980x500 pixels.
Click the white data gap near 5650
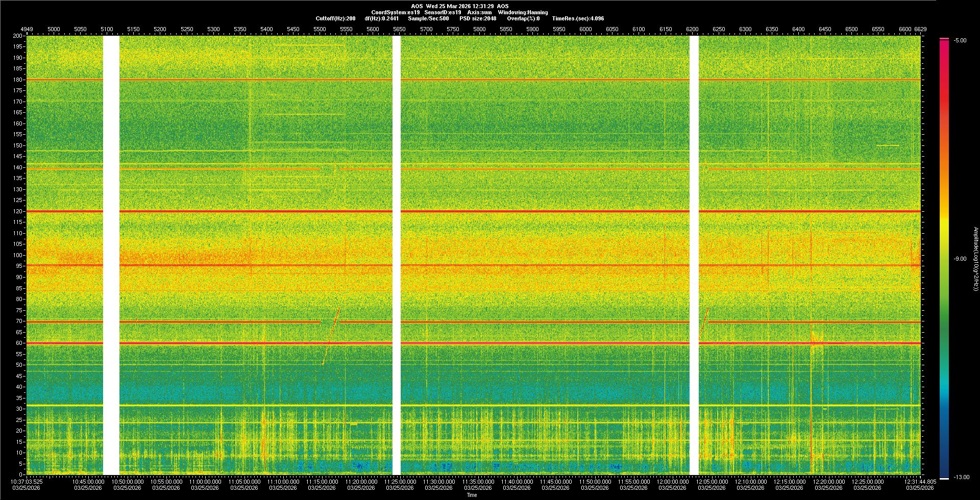point(397,255)
